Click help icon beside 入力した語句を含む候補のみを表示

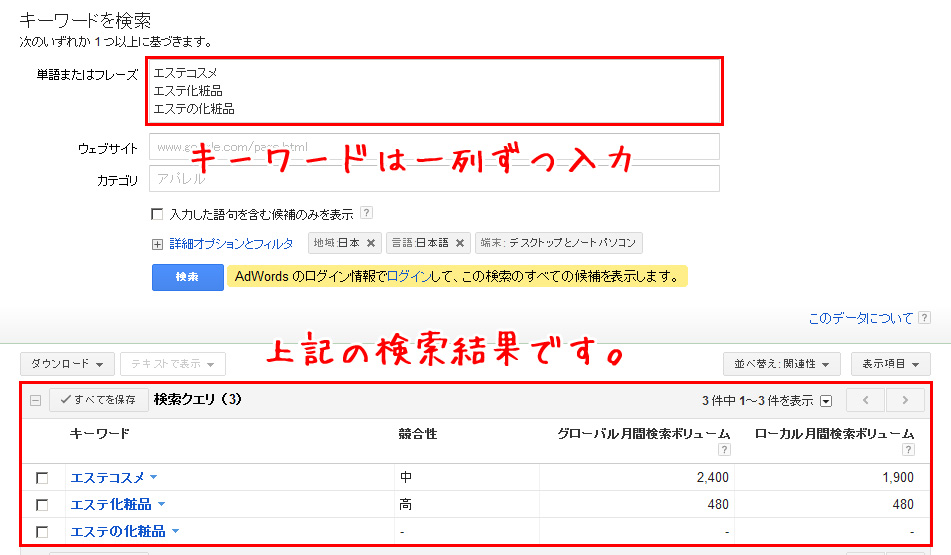pos(366,213)
